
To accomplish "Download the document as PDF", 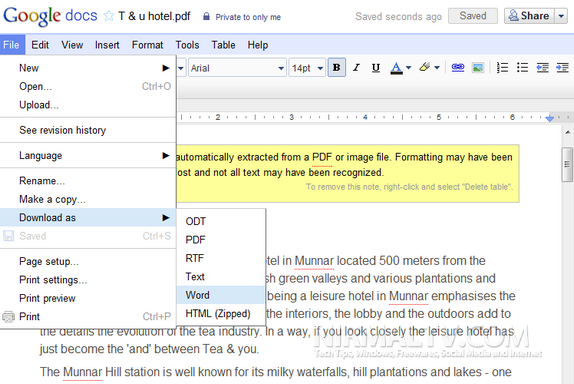I will coord(221,240).
